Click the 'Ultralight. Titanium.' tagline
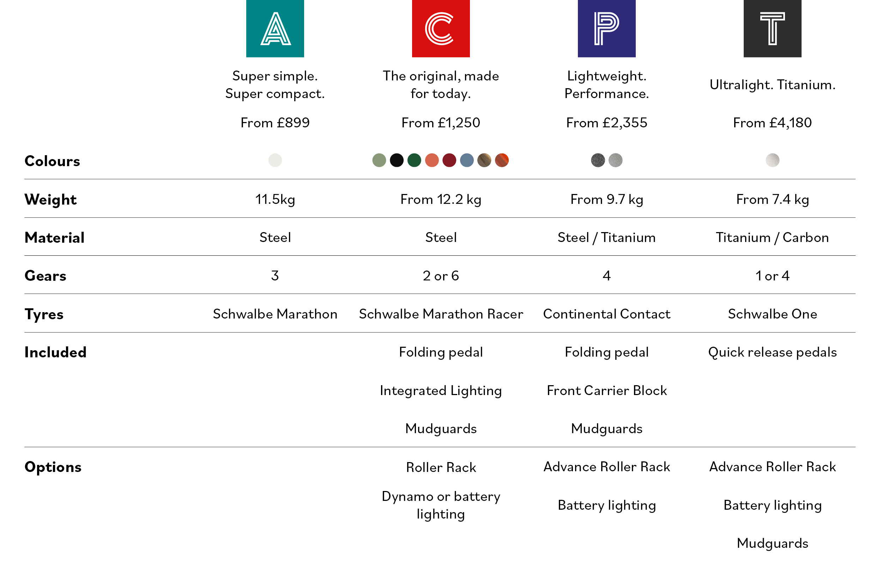Viewport: 882px width, 588px height. point(773,85)
